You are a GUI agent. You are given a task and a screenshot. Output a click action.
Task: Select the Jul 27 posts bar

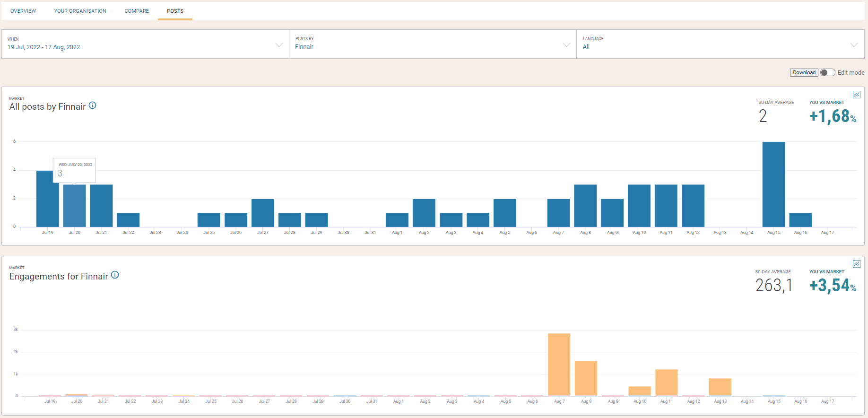[x=263, y=213]
